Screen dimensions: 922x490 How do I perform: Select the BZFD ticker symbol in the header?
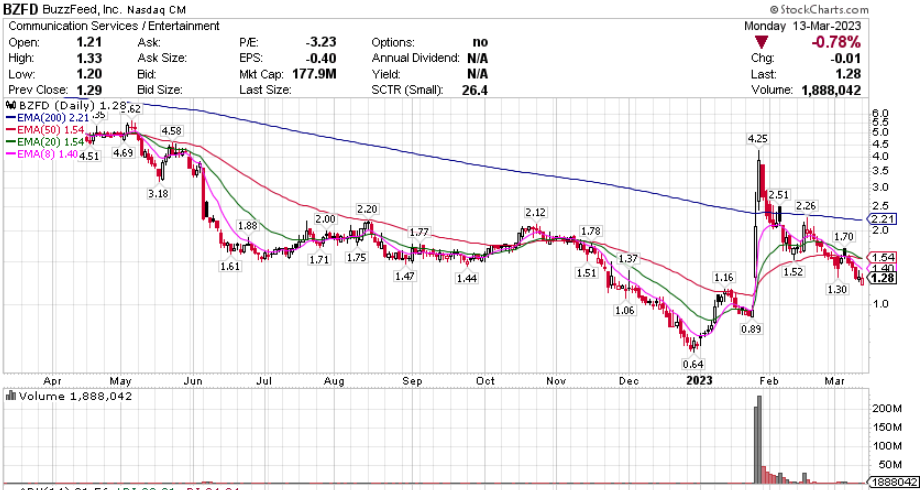click(20, 9)
